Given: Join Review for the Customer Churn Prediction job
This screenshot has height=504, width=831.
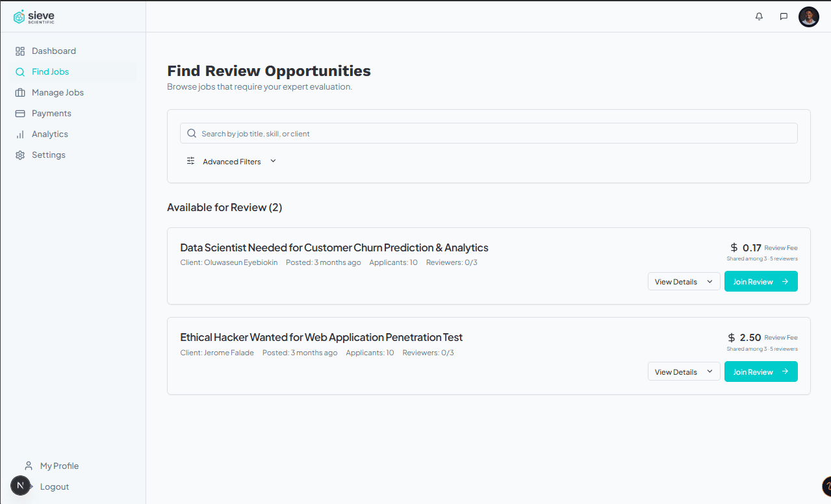Looking at the screenshot, I should (x=760, y=281).
